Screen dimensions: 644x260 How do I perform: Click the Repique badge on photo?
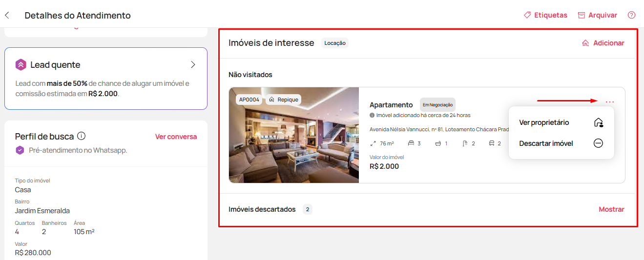coord(284,99)
